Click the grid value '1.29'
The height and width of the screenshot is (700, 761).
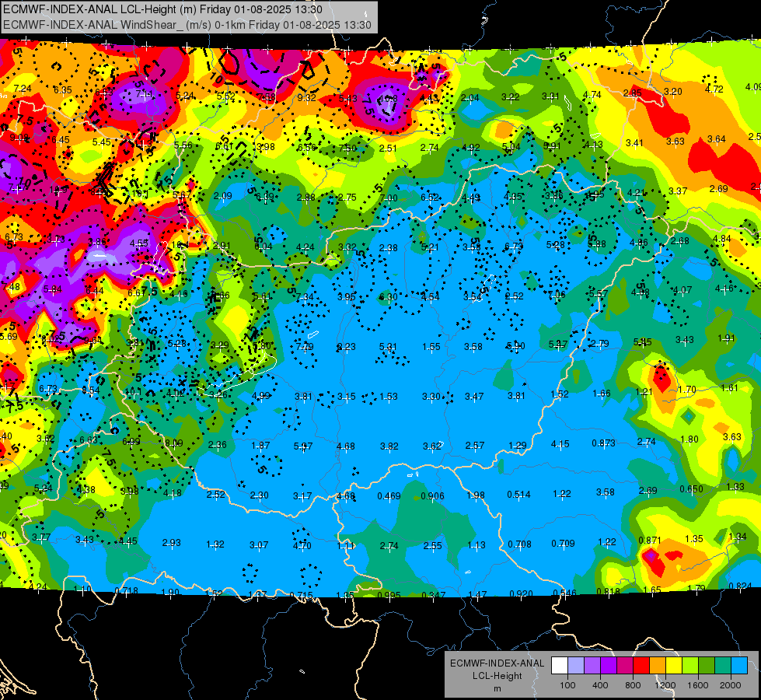pyautogui.click(x=518, y=446)
